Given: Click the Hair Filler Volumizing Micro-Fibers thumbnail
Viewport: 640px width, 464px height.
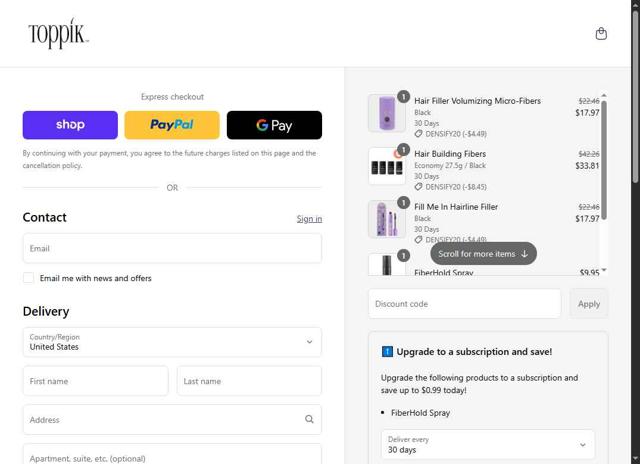Looking at the screenshot, I should click(x=387, y=113).
